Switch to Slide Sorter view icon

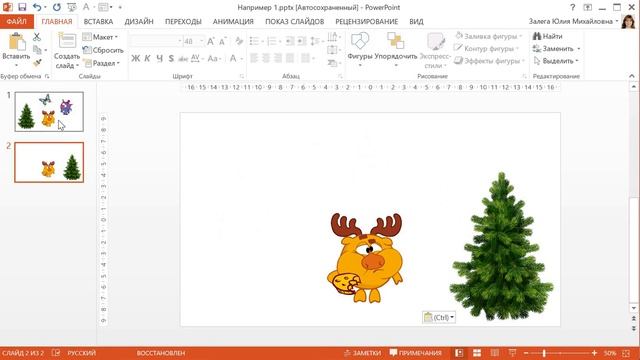coord(477,353)
